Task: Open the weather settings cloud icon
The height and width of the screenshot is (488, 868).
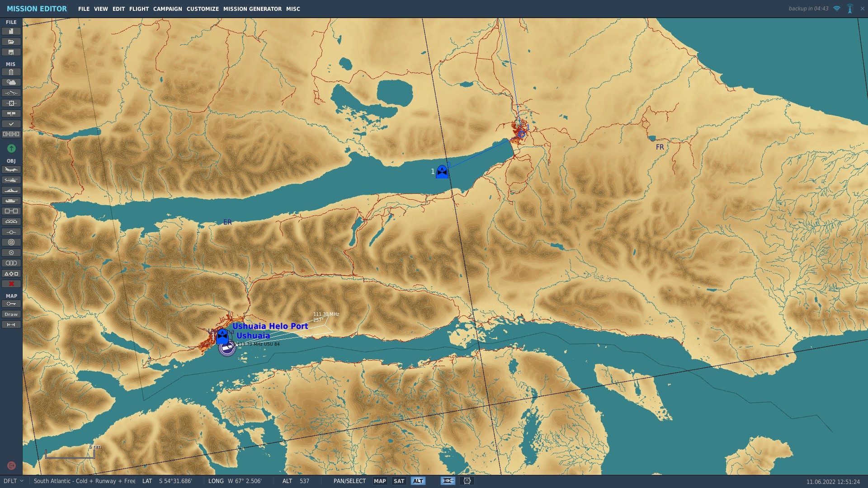Action: [11, 82]
